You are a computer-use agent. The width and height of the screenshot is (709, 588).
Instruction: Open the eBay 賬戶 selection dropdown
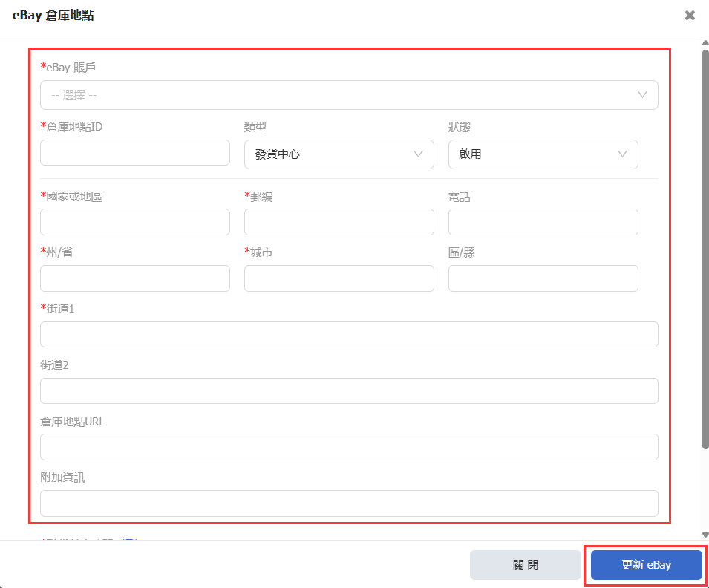click(x=349, y=95)
